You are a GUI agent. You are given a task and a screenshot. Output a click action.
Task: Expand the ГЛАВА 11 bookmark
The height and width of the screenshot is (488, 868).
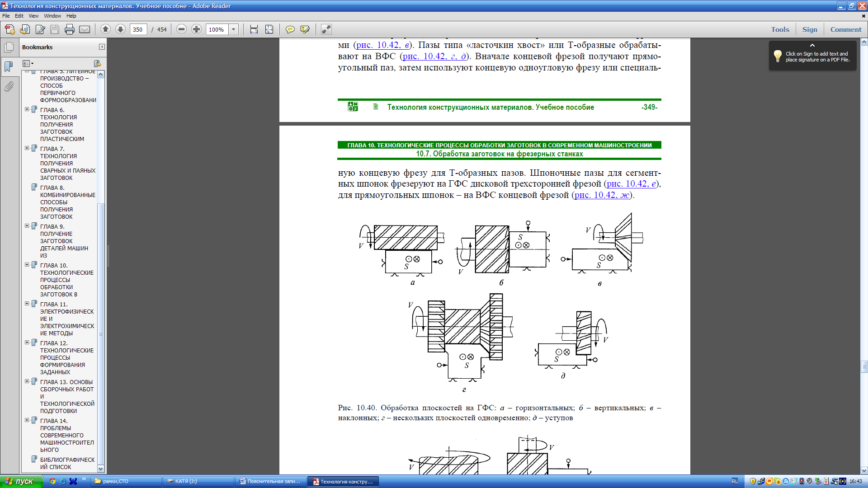27,304
